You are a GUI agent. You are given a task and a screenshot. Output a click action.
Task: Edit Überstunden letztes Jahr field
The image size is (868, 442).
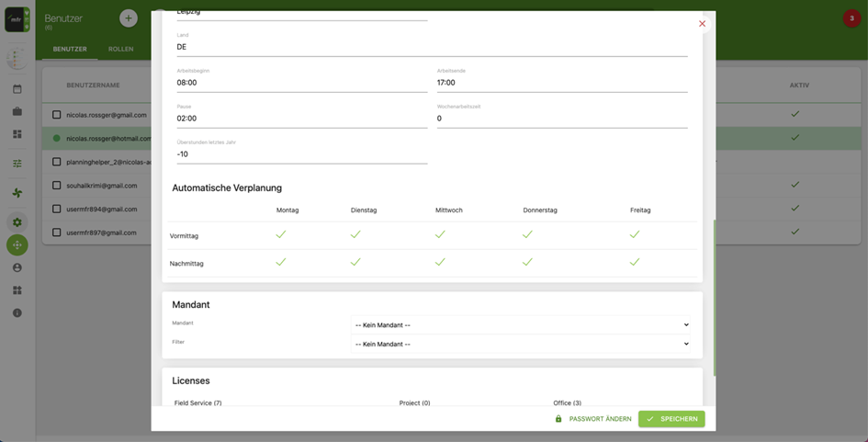click(301, 154)
